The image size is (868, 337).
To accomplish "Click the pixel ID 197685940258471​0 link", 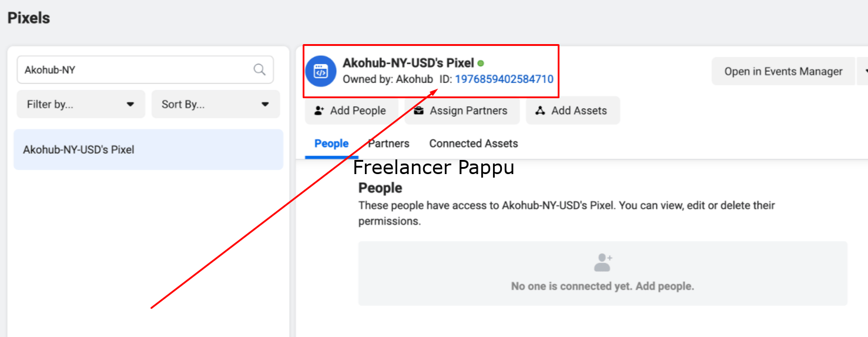I will pyautogui.click(x=504, y=79).
